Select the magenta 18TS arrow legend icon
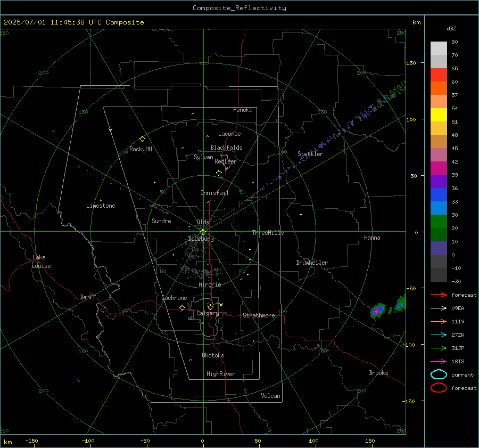The height and width of the screenshot is (448, 479). click(x=439, y=362)
